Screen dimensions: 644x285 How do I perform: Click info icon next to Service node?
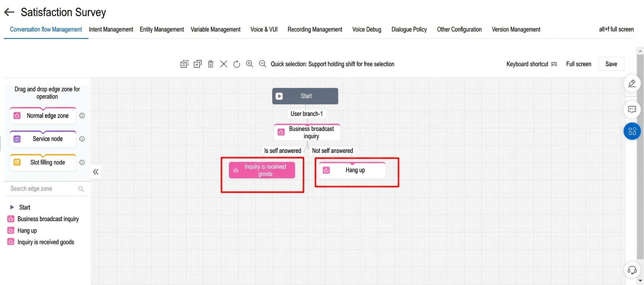pos(82,139)
